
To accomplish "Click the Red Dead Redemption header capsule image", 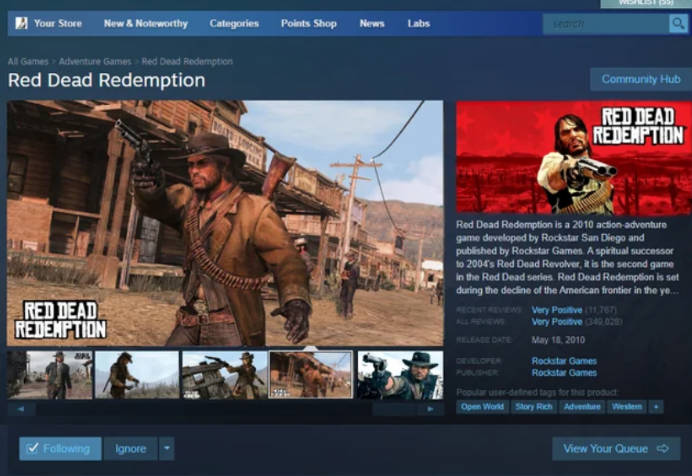I will 574,158.
